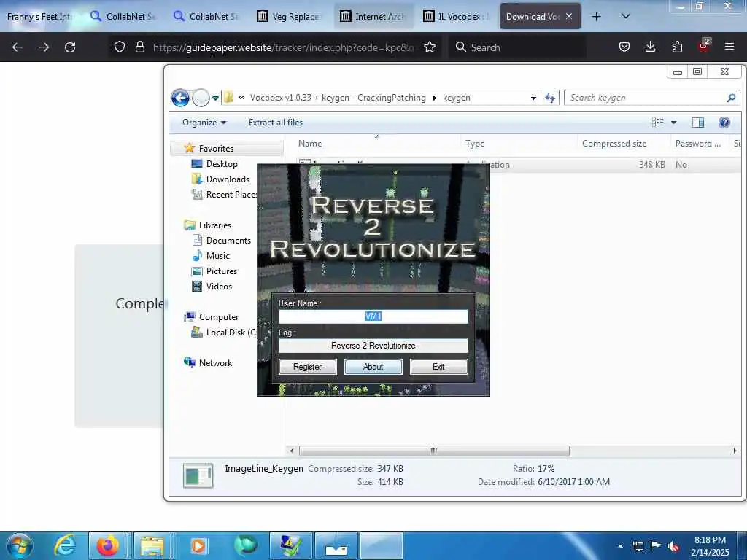This screenshot has height=560, width=747.
Task: Select Libraries in navigation pane
Action: point(215,225)
